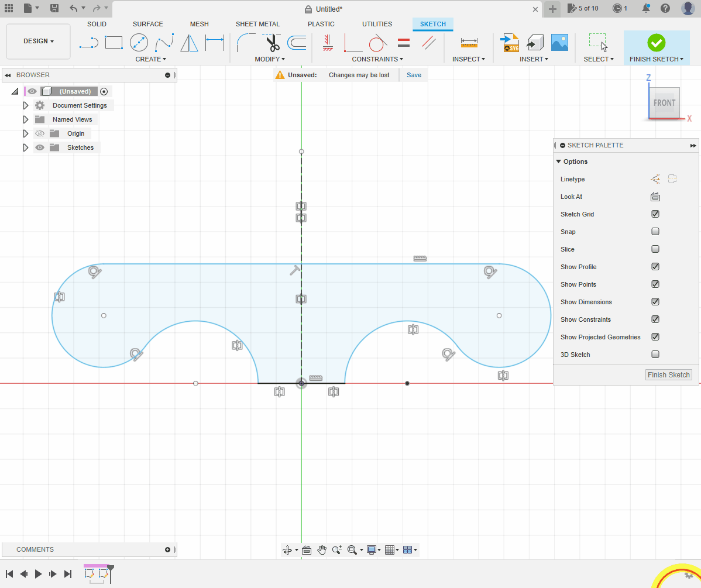Open the CONSTRAINTS dropdown menu
This screenshot has width=701, height=588.
[377, 59]
